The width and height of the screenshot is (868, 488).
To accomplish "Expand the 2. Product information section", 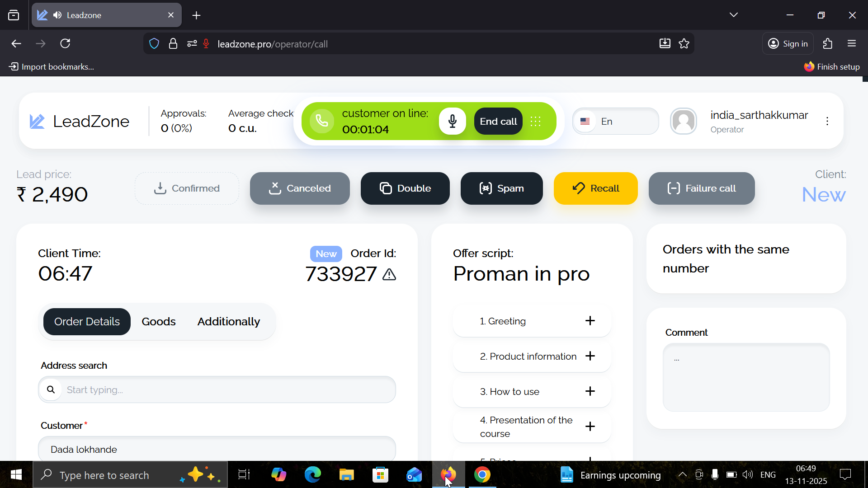I will [x=590, y=356].
